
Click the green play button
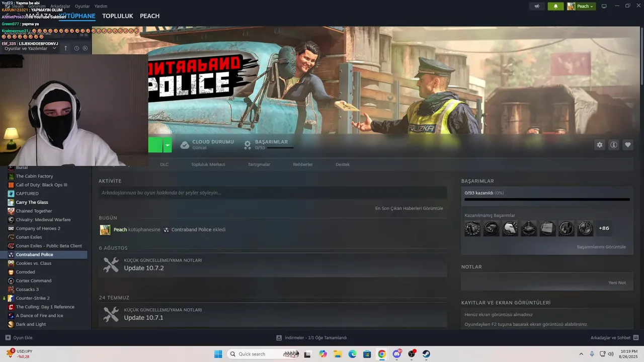pos(155,145)
